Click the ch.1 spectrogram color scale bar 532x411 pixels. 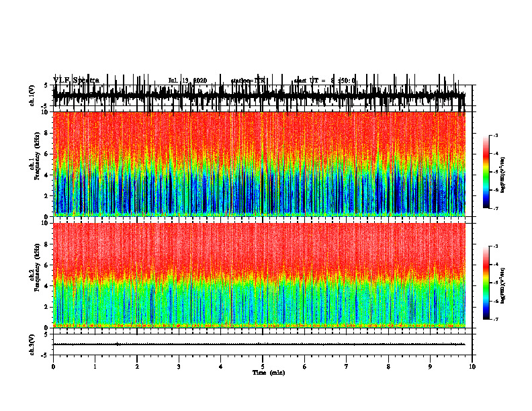[x=486, y=172]
